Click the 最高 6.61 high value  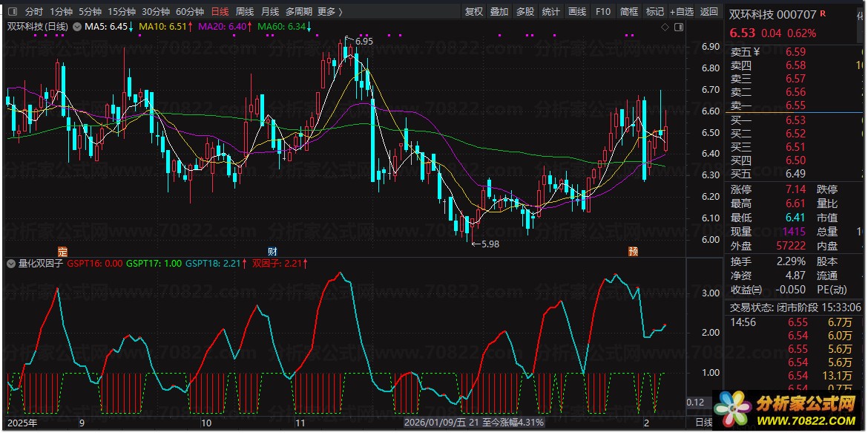(x=796, y=204)
